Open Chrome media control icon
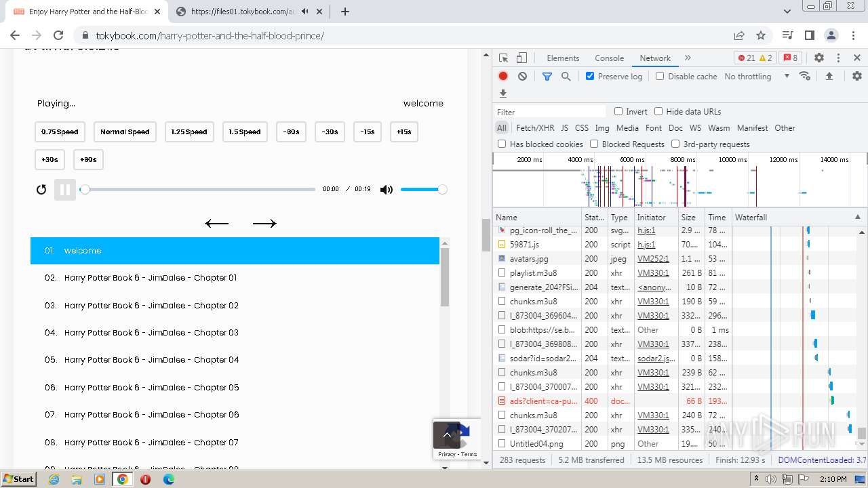The width and height of the screenshot is (868, 488). point(788,35)
